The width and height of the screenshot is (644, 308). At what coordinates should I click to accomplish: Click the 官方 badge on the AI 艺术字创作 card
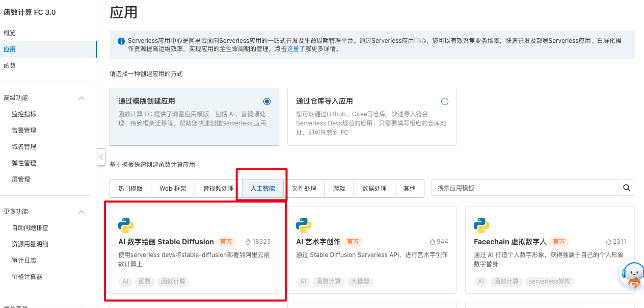point(353,242)
